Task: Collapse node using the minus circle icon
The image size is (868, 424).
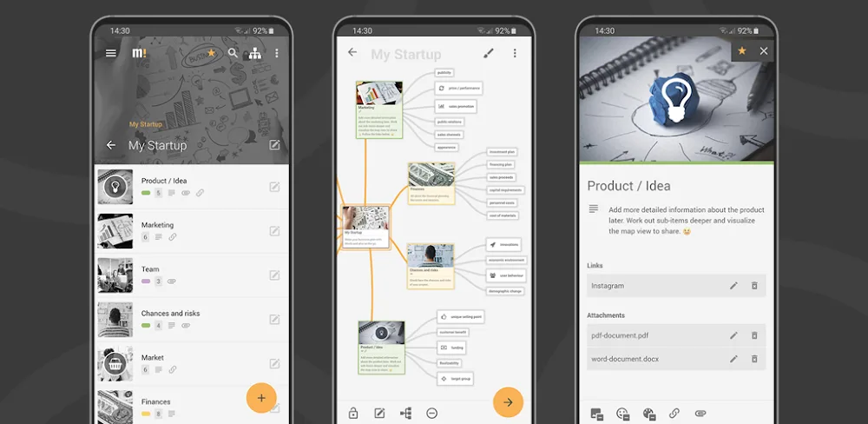Action: 431,414
